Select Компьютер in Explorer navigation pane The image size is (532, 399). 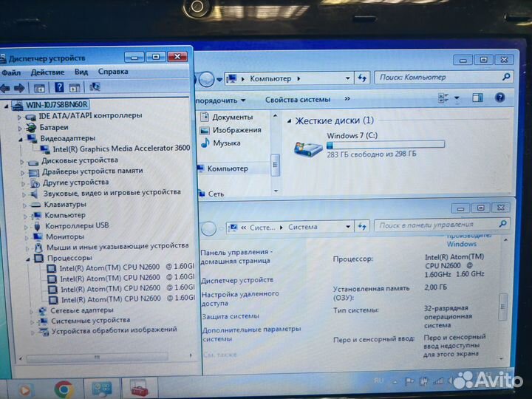(228, 168)
